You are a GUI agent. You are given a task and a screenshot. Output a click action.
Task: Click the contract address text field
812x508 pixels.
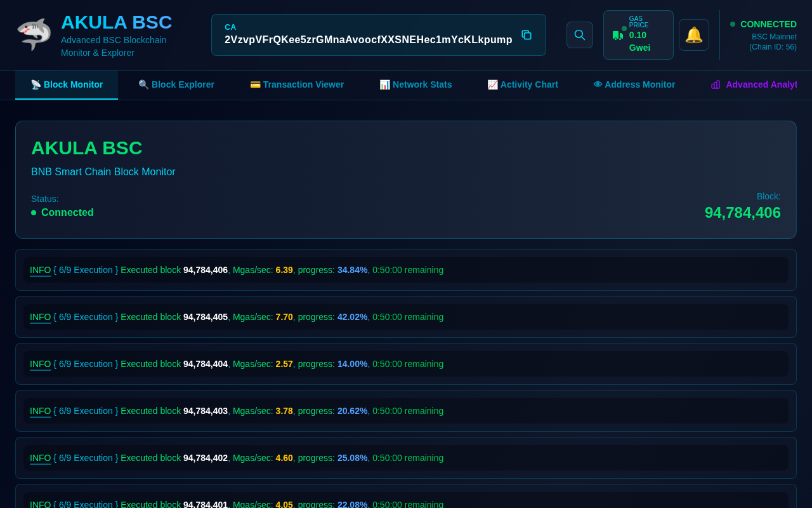pos(368,39)
